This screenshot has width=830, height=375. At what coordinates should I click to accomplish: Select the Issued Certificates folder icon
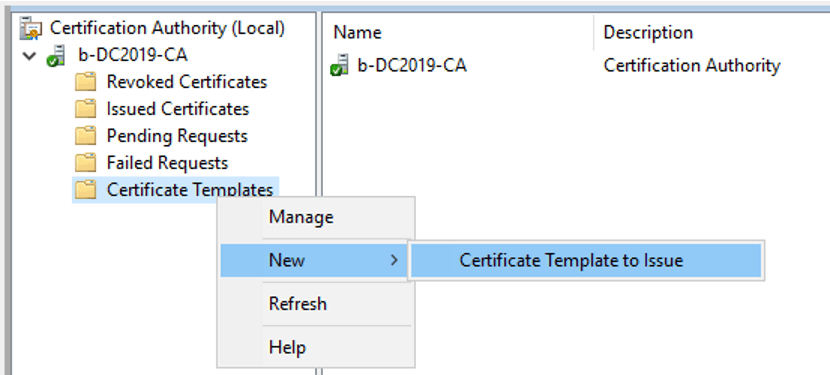pos(85,109)
